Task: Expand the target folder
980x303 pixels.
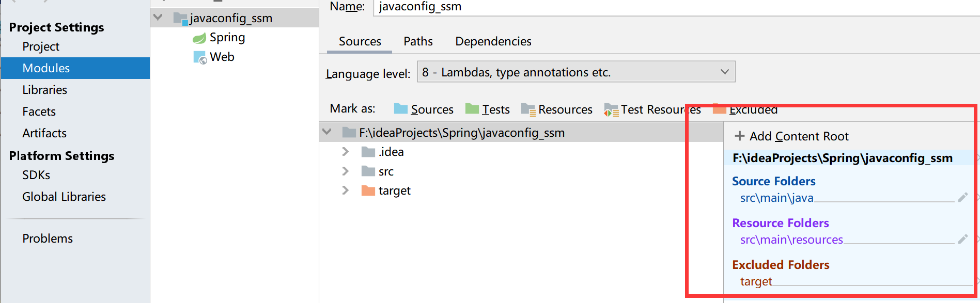Action: pos(346,190)
